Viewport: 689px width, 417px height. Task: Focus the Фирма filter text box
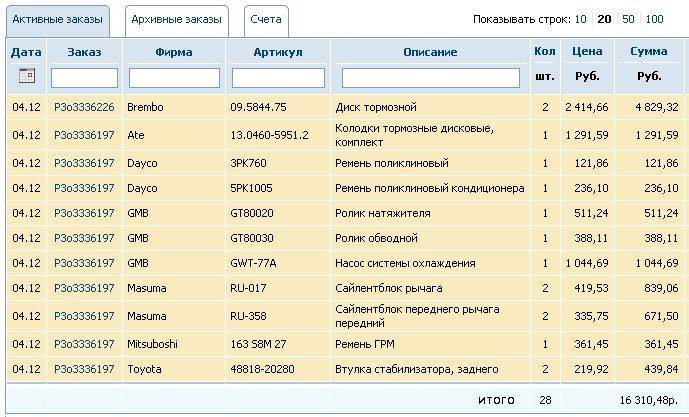tap(174, 77)
